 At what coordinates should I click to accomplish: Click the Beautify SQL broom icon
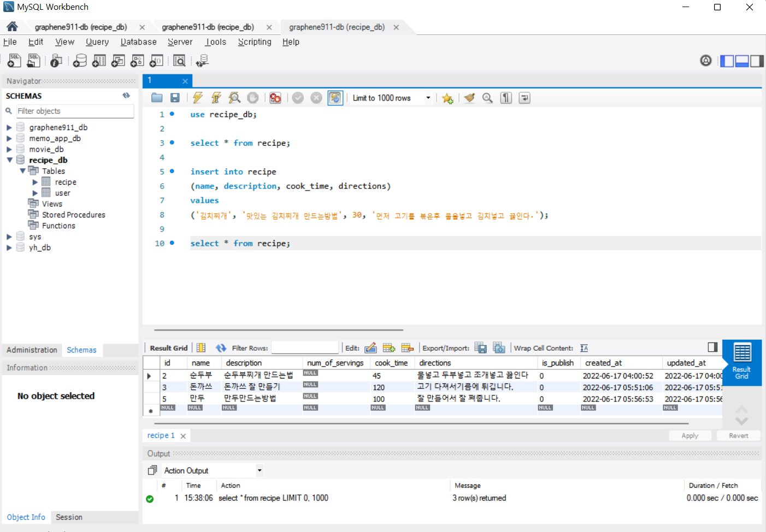(x=469, y=97)
